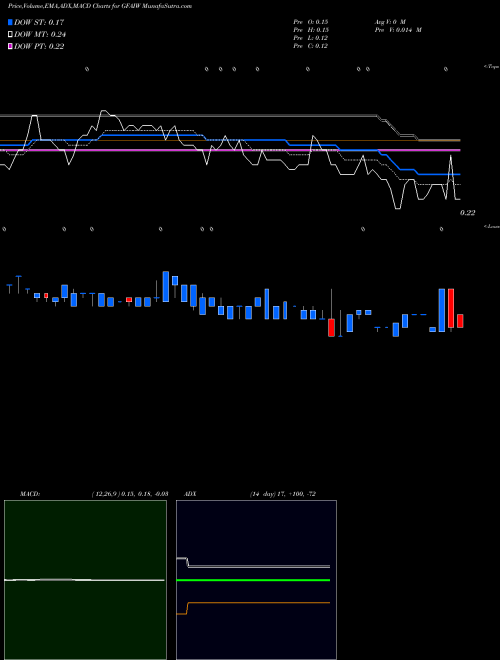Select the 'DOW ST: 0.17' legend label

click(x=39, y=22)
